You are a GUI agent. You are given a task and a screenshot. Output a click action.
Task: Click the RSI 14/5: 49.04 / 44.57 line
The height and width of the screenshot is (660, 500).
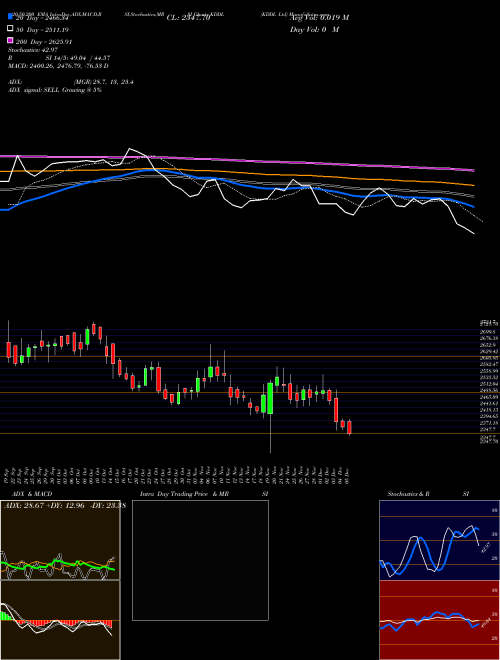[x=59, y=58]
